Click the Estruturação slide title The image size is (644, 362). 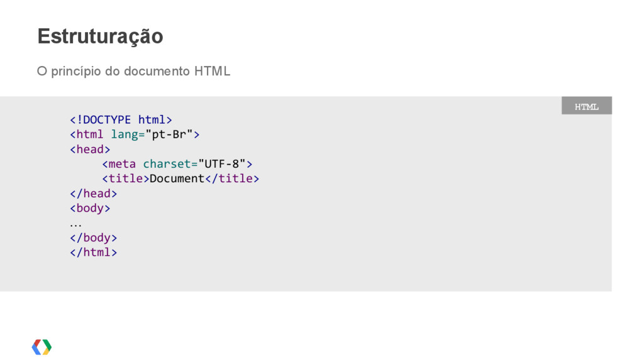point(100,36)
